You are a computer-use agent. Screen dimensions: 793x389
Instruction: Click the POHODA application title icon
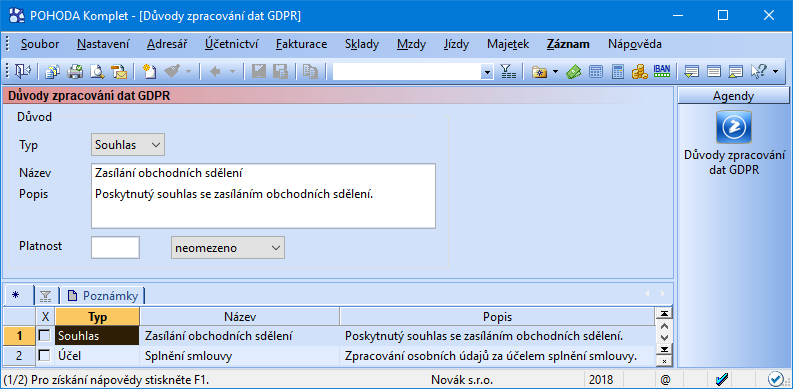tap(16, 15)
